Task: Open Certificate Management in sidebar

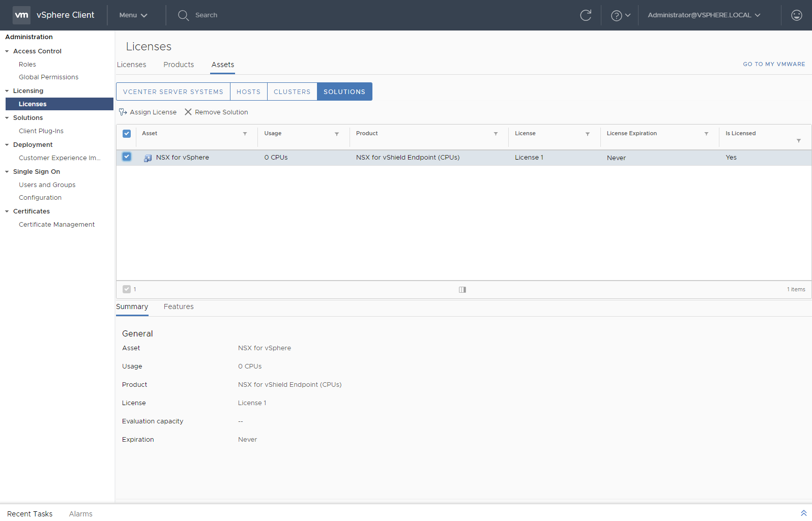Action: [x=56, y=224]
